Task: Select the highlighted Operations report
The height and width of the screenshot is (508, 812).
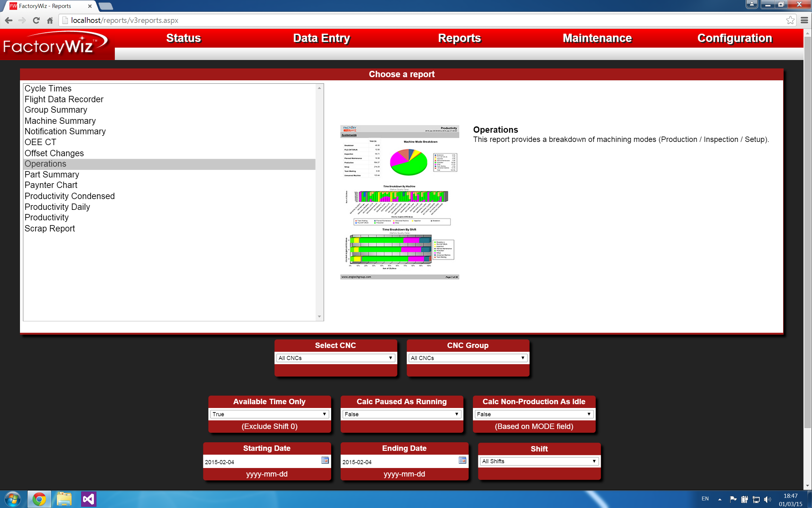Action: pyautogui.click(x=169, y=164)
